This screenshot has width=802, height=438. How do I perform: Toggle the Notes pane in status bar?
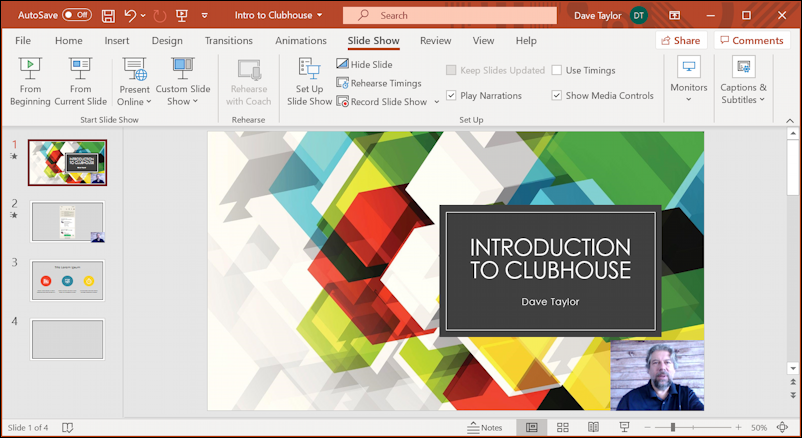pos(485,427)
